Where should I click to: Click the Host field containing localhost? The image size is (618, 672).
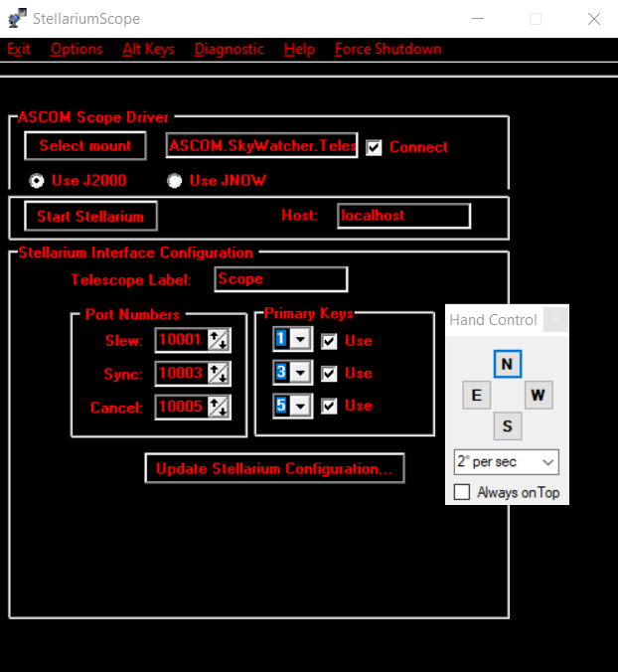pyautogui.click(x=403, y=216)
